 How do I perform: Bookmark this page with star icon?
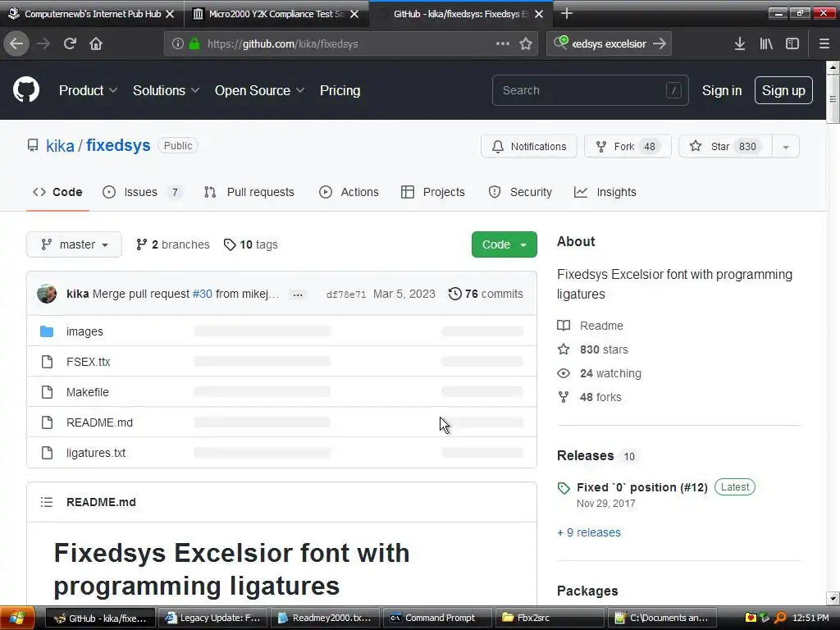[526, 44]
